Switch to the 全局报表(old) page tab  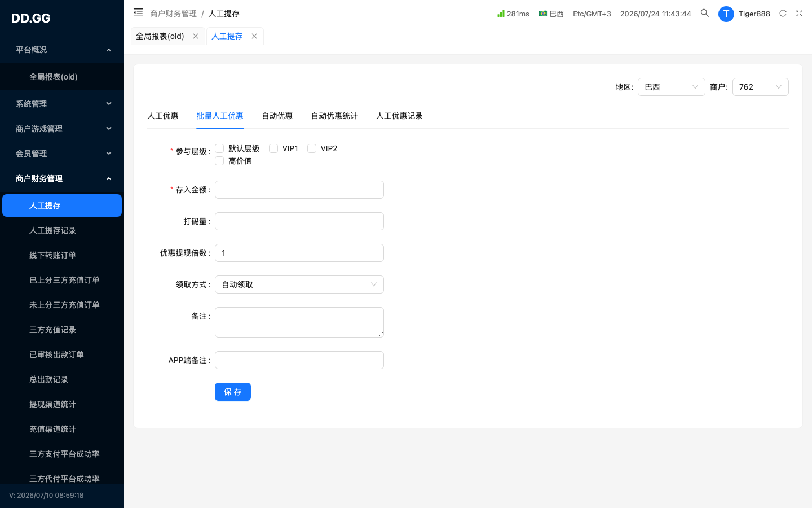[x=160, y=36]
